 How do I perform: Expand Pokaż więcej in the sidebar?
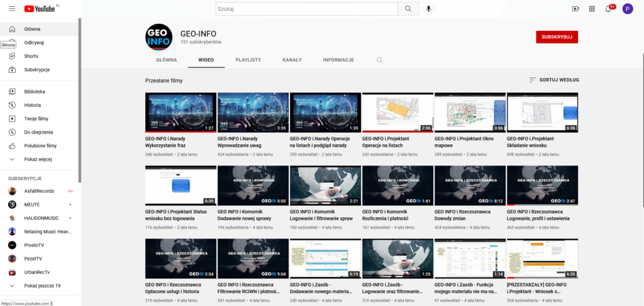[39, 159]
